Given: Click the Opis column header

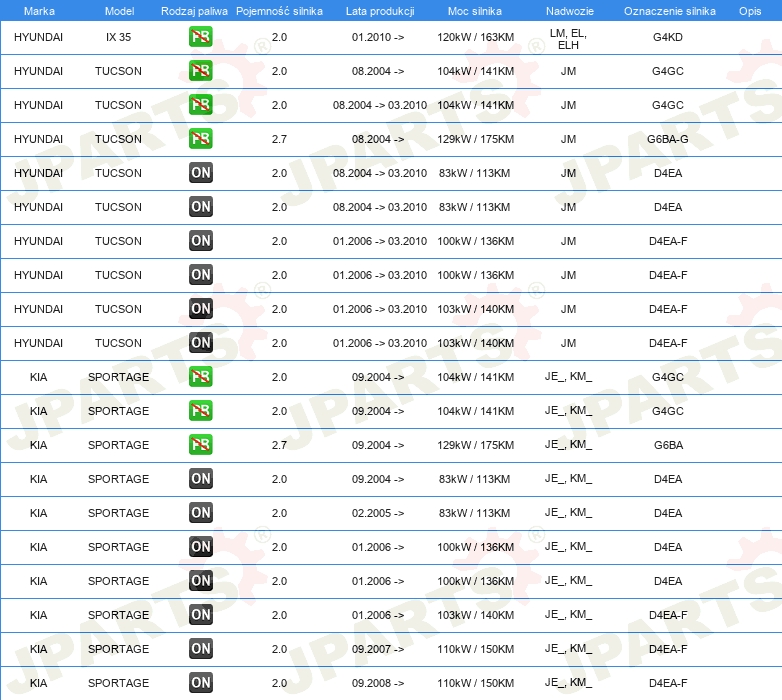Looking at the screenshot, I should click(750, 11).
